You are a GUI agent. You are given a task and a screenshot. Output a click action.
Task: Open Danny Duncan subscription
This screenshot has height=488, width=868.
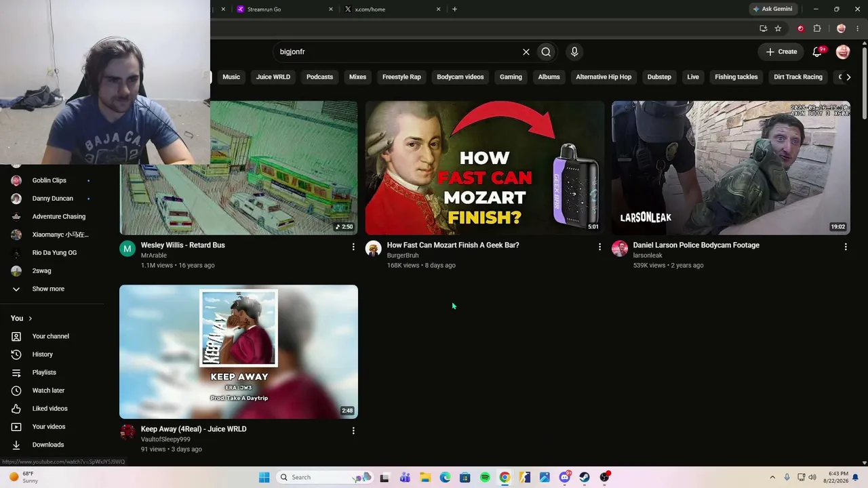point(54,199)
